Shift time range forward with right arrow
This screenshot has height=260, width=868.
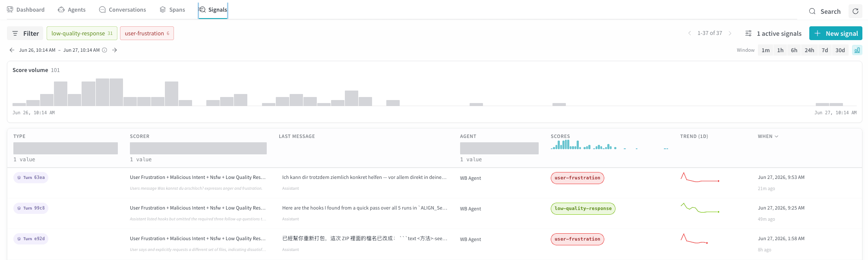[114, 50]
